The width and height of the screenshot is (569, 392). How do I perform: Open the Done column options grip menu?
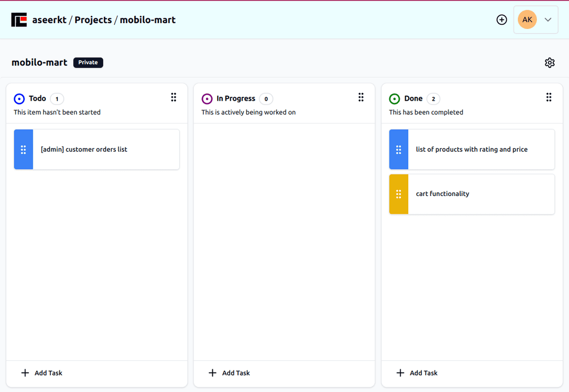tap(549, 97)
